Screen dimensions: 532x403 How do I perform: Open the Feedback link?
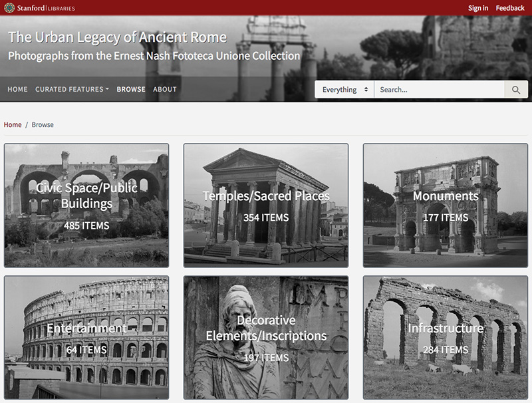(510, 8)
